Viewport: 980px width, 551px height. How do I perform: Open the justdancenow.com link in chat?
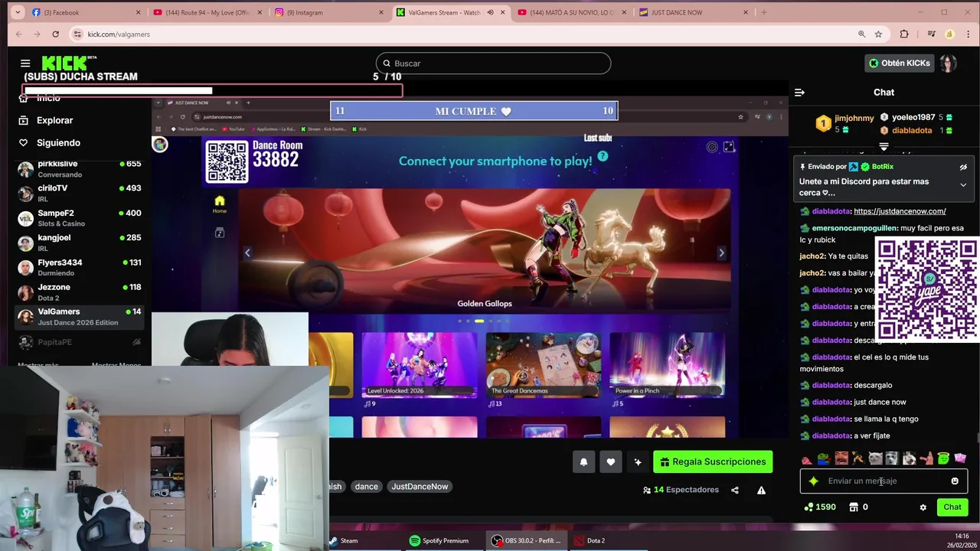[900, 211]
